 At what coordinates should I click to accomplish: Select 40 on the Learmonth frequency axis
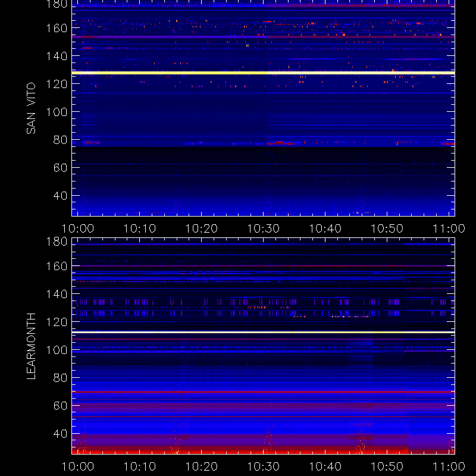[60, 434]
